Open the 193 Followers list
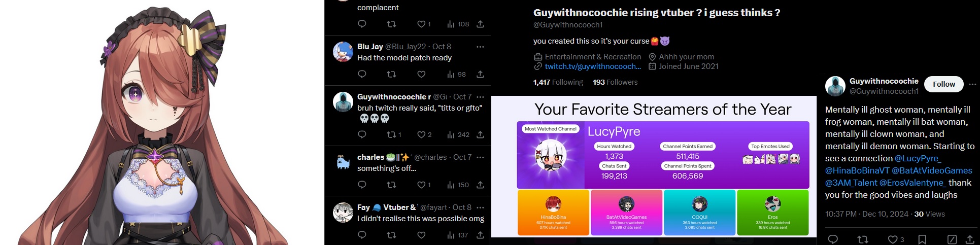The height and width of the screenshot is (245, 980). [x=615, y=82]
